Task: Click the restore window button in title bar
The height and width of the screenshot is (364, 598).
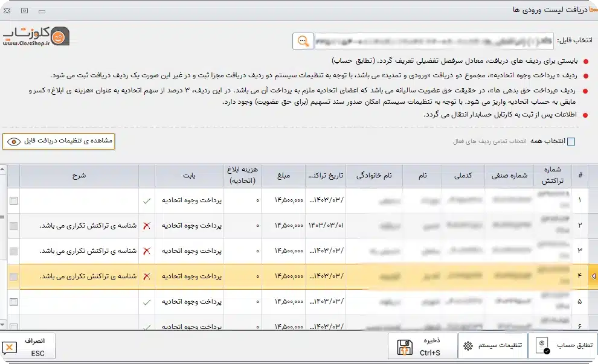Action: pyautogui.click(x=24, y=11)
